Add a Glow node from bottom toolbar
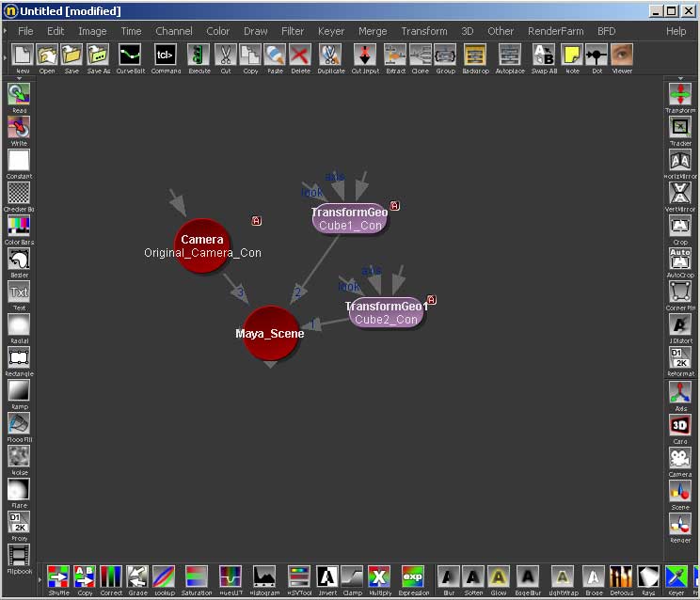Viewport: 700px width, 600px height. tap(499, 576)
